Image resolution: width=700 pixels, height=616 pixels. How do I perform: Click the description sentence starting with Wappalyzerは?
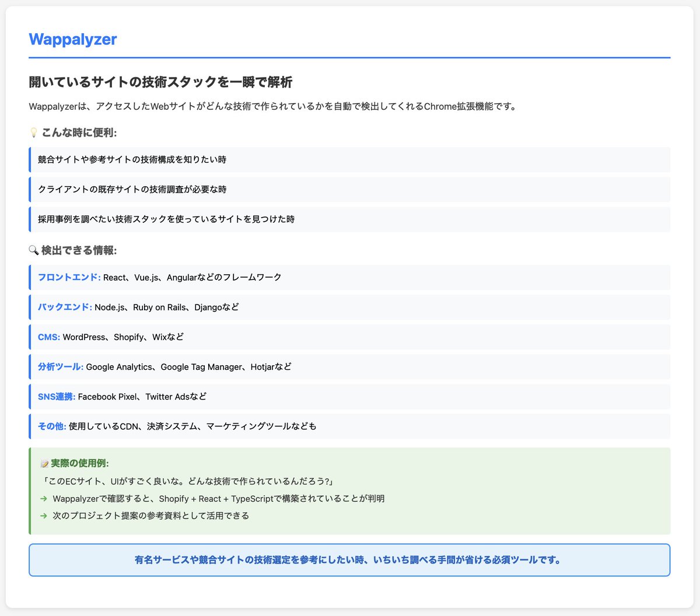tap(273, 106)
